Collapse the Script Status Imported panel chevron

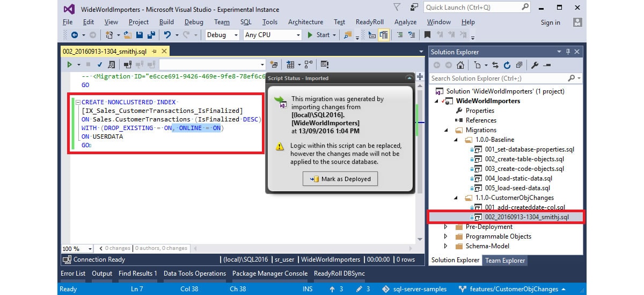click(409, 78)
